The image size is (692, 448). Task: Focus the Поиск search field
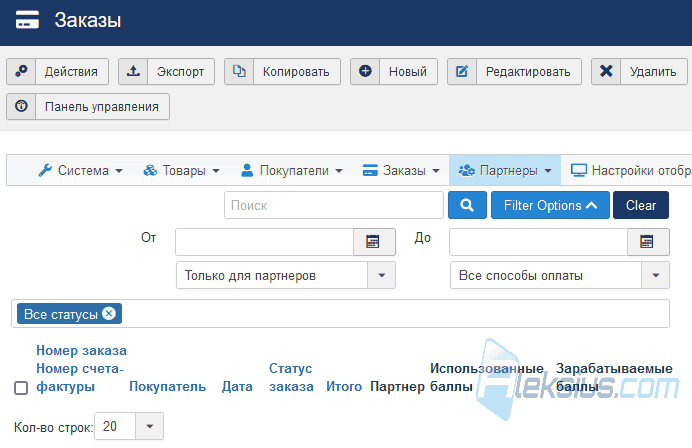tap(334, 205)
